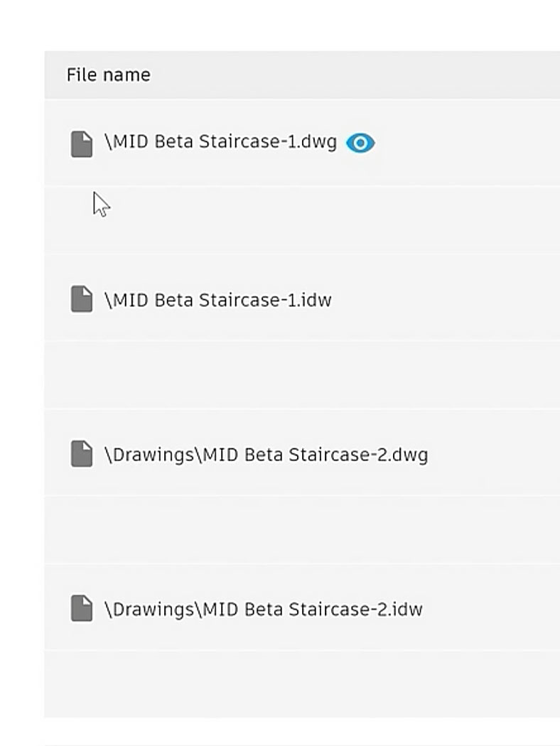Sort by the File name column header
The width and height of the screenshot is (560, 746).
coord(108,75)
